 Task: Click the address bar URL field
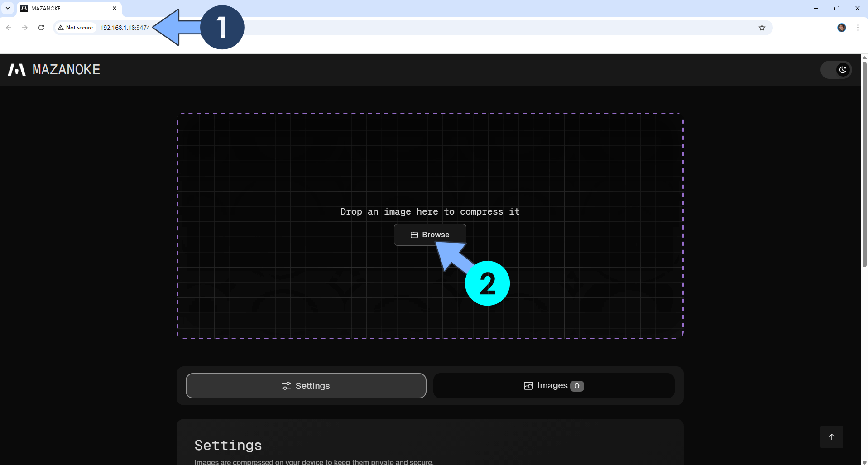pyautogui.click(x=413, y=28)
